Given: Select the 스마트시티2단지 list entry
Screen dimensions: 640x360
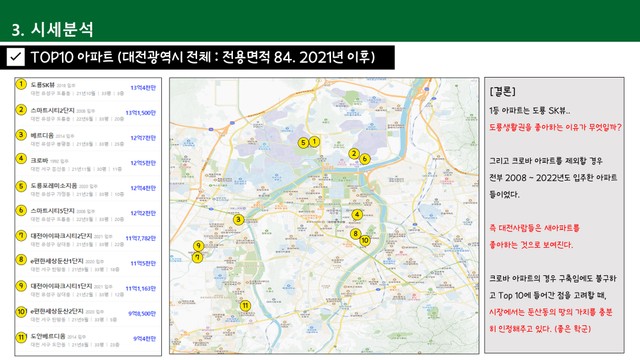Looking at the screenshot, I should tap(87, 114).
